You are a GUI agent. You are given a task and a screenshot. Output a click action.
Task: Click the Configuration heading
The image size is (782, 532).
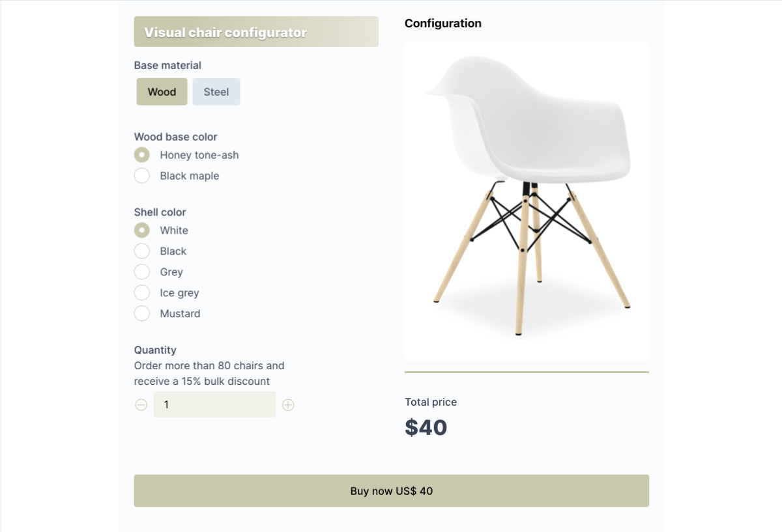point(443,23)
